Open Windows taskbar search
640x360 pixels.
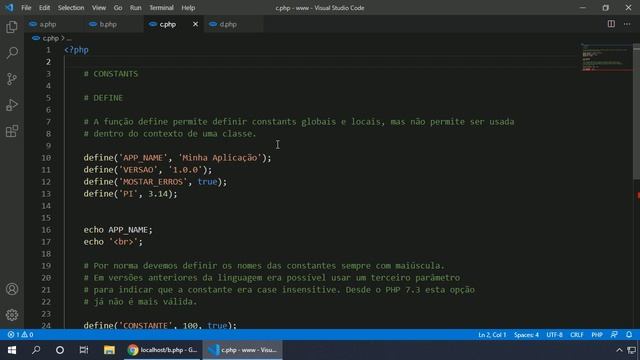36,350
